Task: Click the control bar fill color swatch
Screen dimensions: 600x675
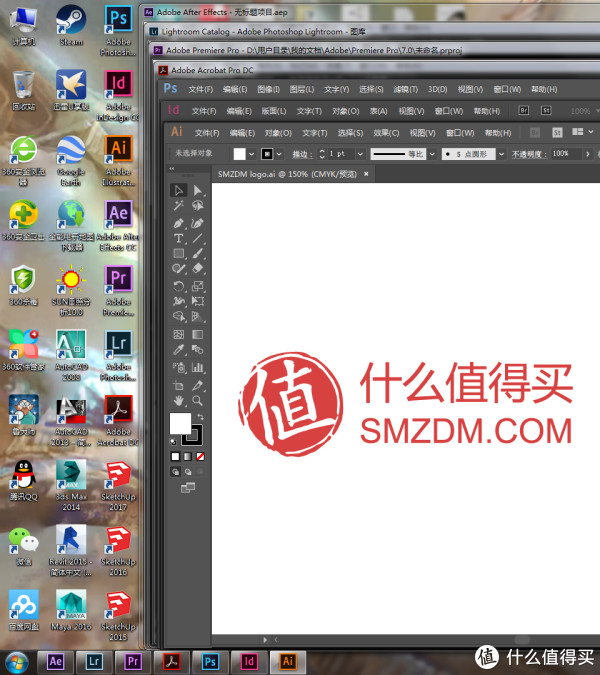Action: pos(239,154)
